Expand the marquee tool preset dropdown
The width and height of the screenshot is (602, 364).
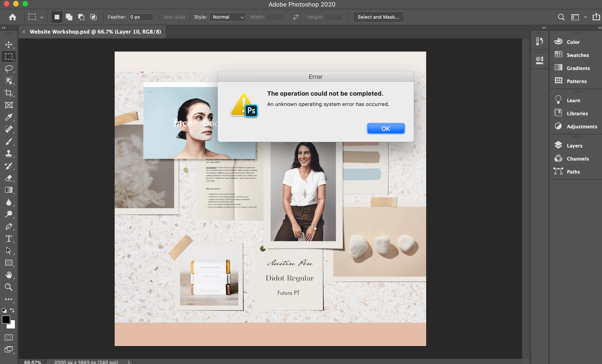(x=42, y=17)
